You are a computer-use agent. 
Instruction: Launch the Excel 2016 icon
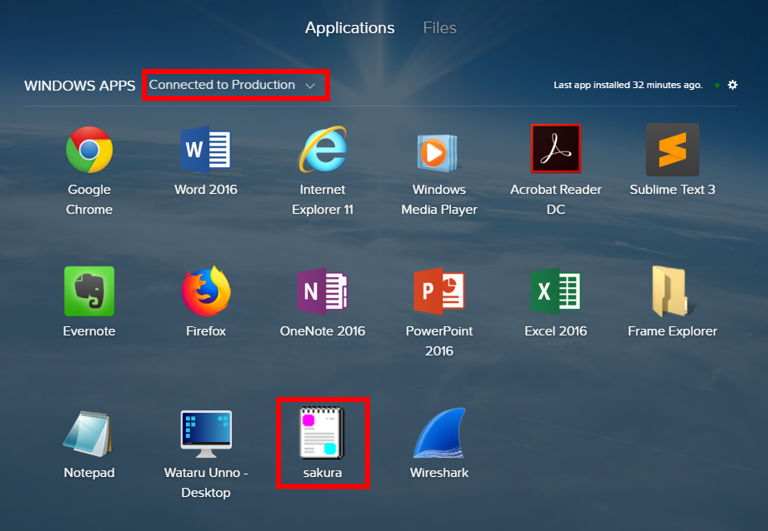point(556,291)
